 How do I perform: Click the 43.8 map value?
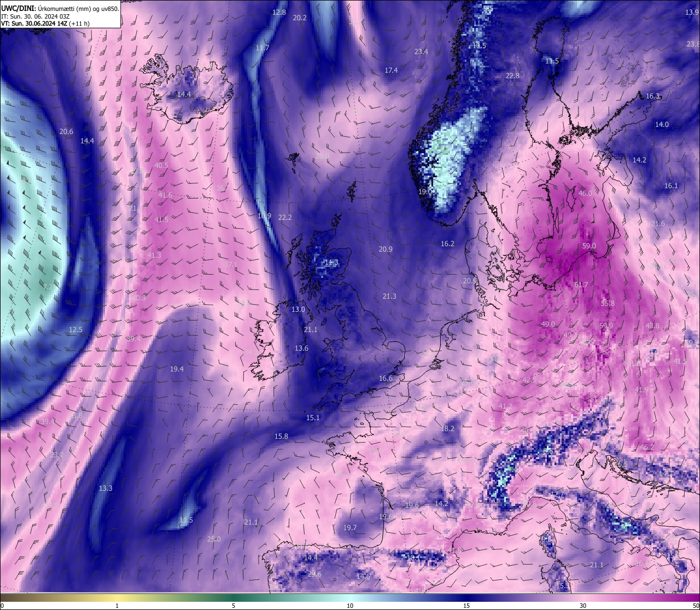click(652, 326)
